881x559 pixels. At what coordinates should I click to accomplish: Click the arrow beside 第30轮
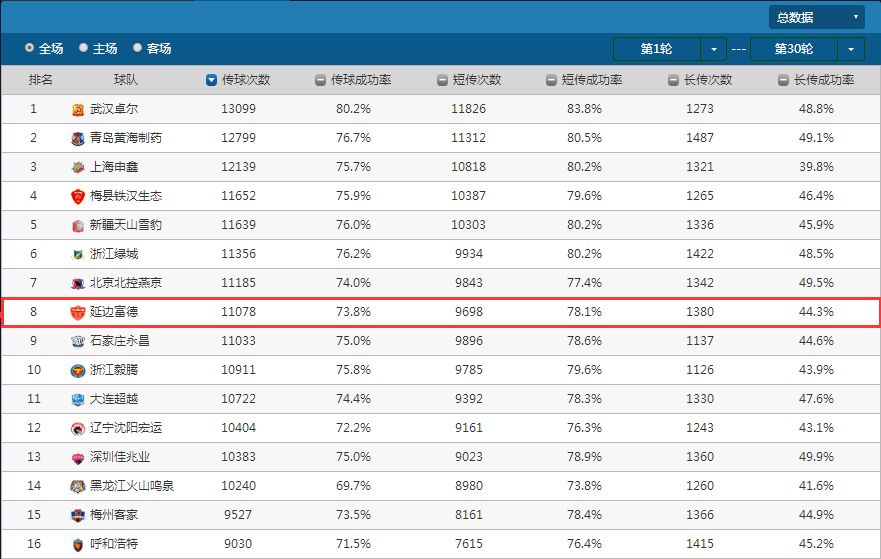(x=851, y=49)
